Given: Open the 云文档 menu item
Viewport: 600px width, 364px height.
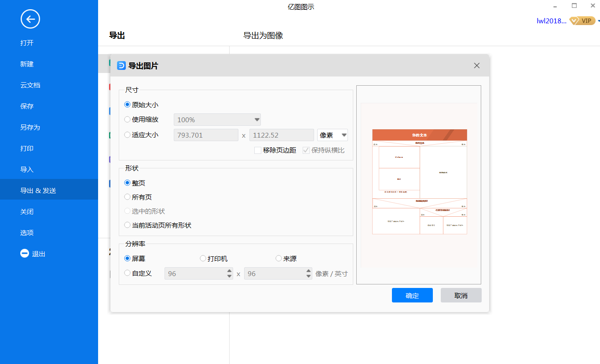Looking at the screenshot, I should (x=49, y=85).
